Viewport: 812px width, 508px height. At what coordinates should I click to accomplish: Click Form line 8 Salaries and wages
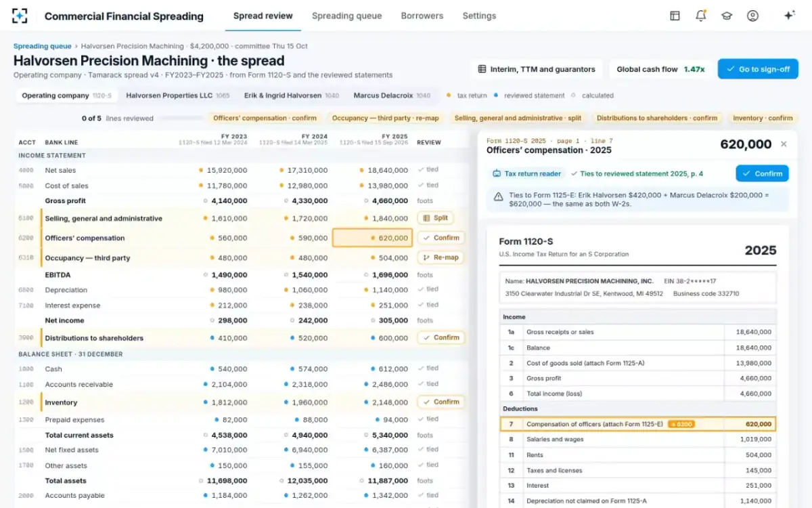point(638,440)
